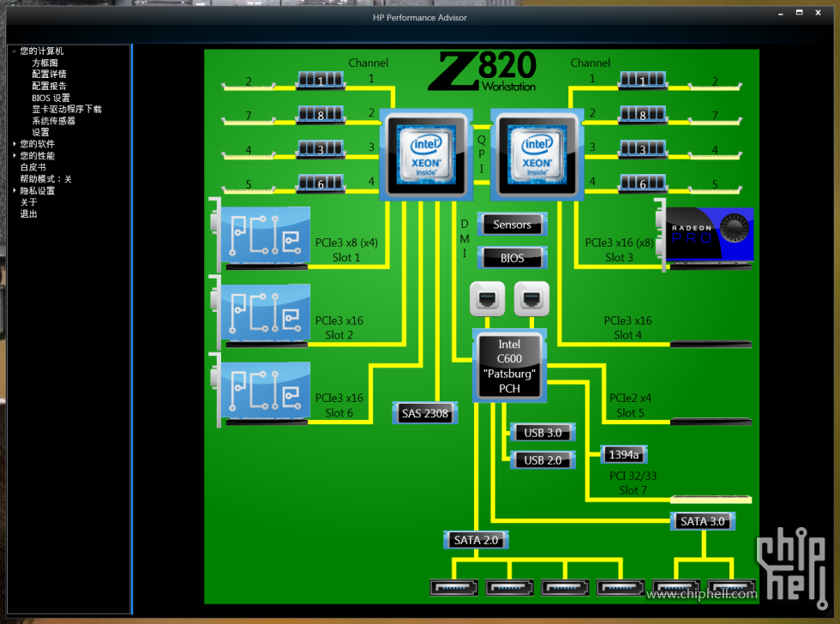840x624 pixels.
Task: Click the Radeon Pro graphics card
Action: pyautogui.click(x=705, y=236)
